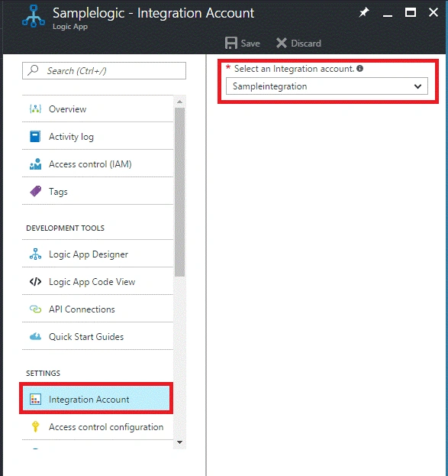Screen dimensions: 448x476
Task: Click the info icon beside Integration account label
Action: click(x=359, y=68)
